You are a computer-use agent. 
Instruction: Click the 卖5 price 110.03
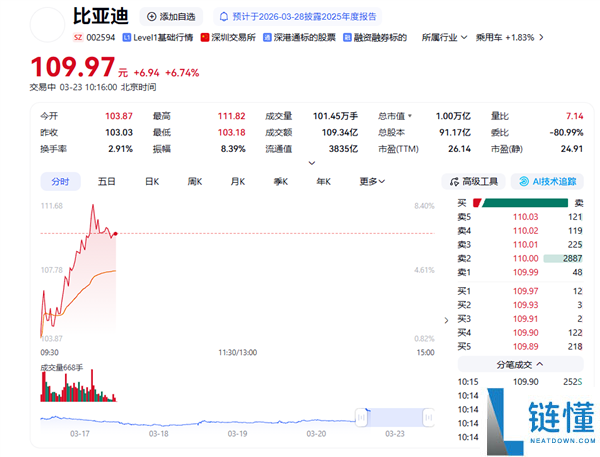(525, 217)
